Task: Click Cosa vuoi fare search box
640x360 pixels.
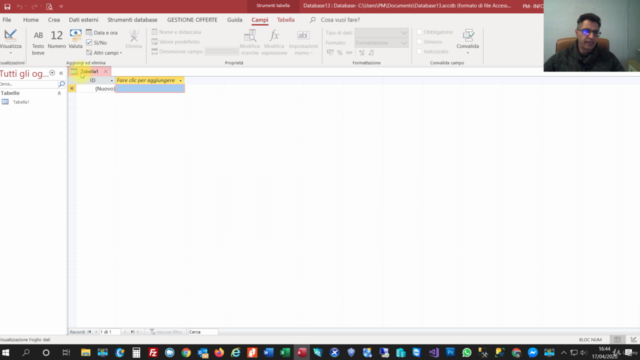Action: pos(340,20)
